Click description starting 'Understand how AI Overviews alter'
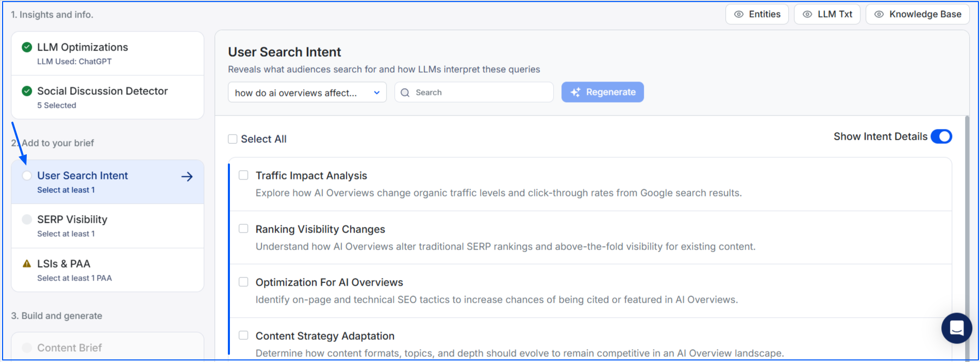This screenshot has height=362, width=980. (506, 246)
